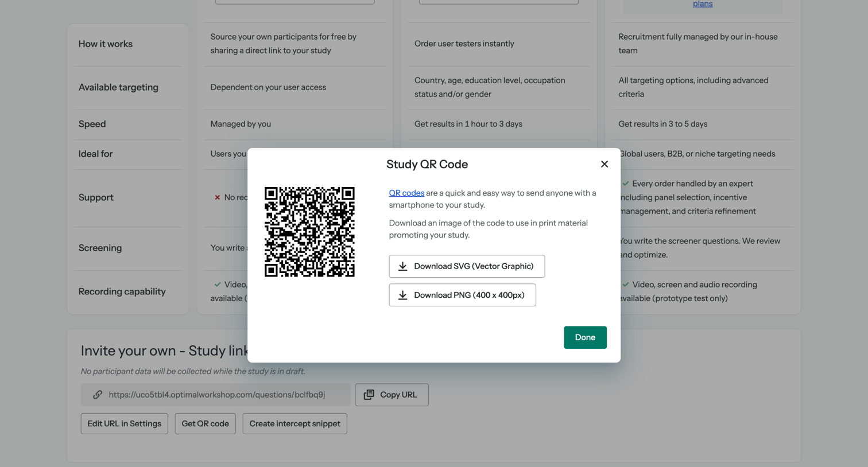Image resolution: width=868 pixels, height=467 pixels.
Task: Click Get QR code button
Action: [206, 423]
